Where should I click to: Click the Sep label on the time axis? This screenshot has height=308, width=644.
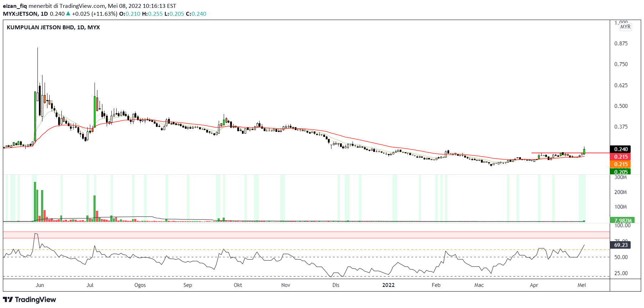click(188, 285)
